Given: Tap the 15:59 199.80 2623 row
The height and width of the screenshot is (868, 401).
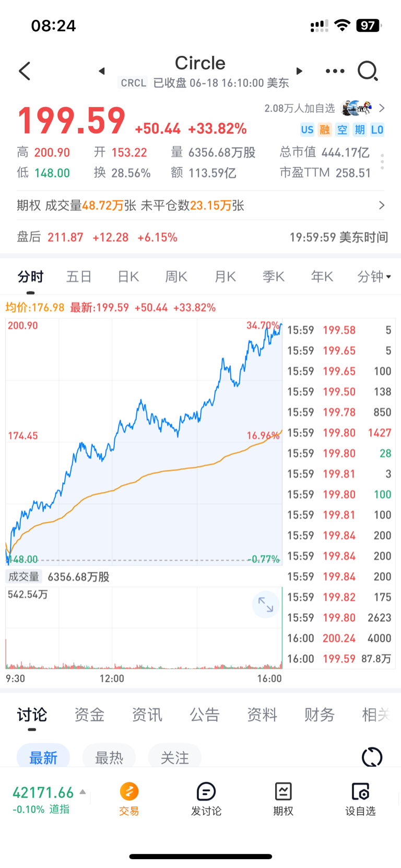Looking at the screenshot, I should click(339, 617).
